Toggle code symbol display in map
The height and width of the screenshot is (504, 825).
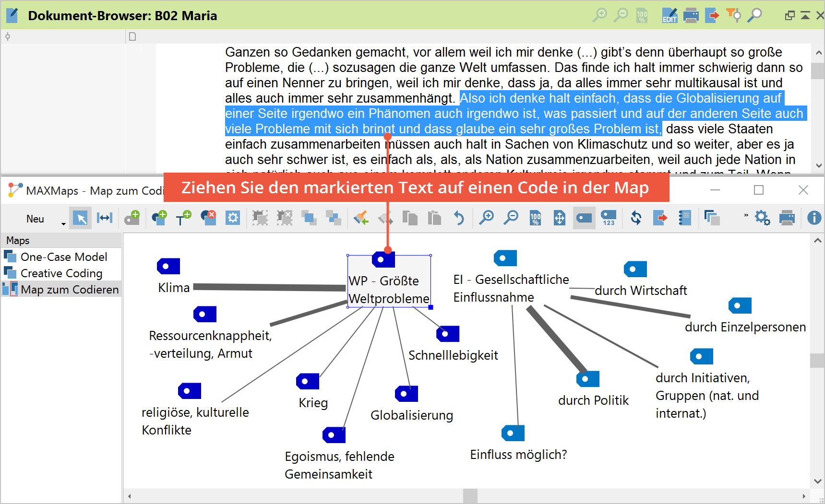coord(584,218)
